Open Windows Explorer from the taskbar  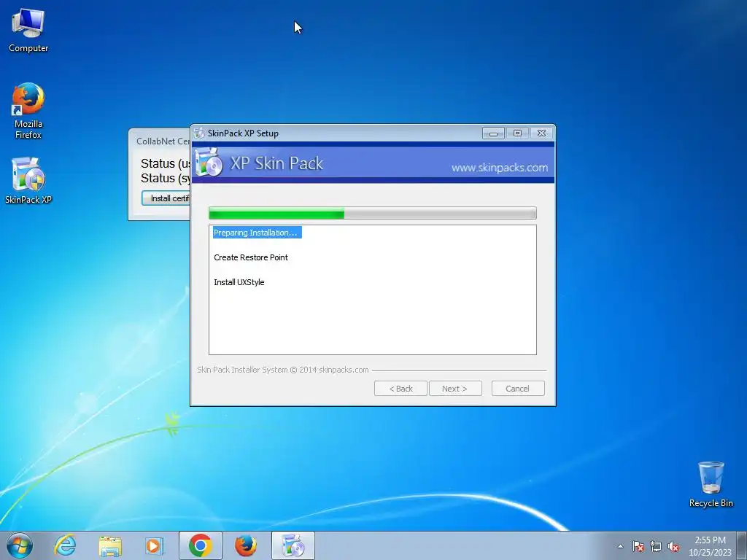[x=110, y=545]
